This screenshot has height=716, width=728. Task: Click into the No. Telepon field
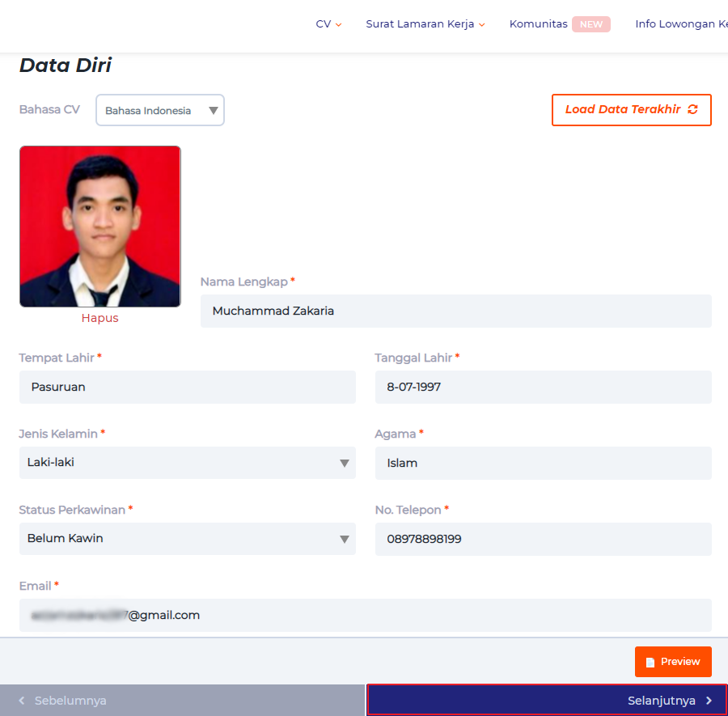[543, 539]
